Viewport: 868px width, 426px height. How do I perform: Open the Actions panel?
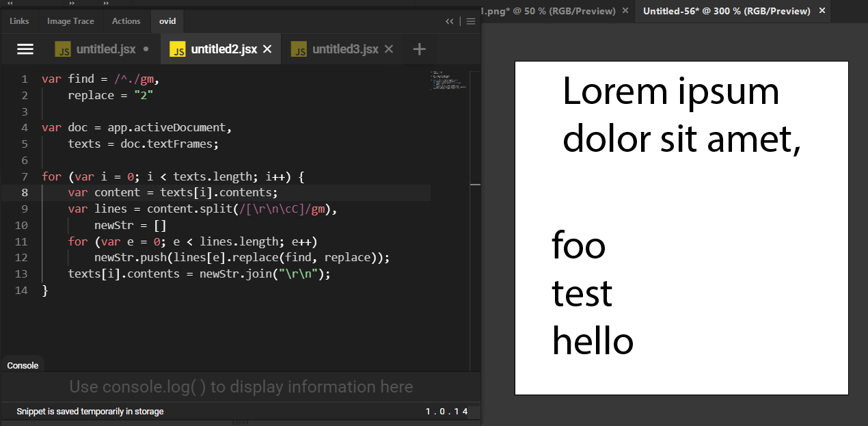tap(126, 21)
